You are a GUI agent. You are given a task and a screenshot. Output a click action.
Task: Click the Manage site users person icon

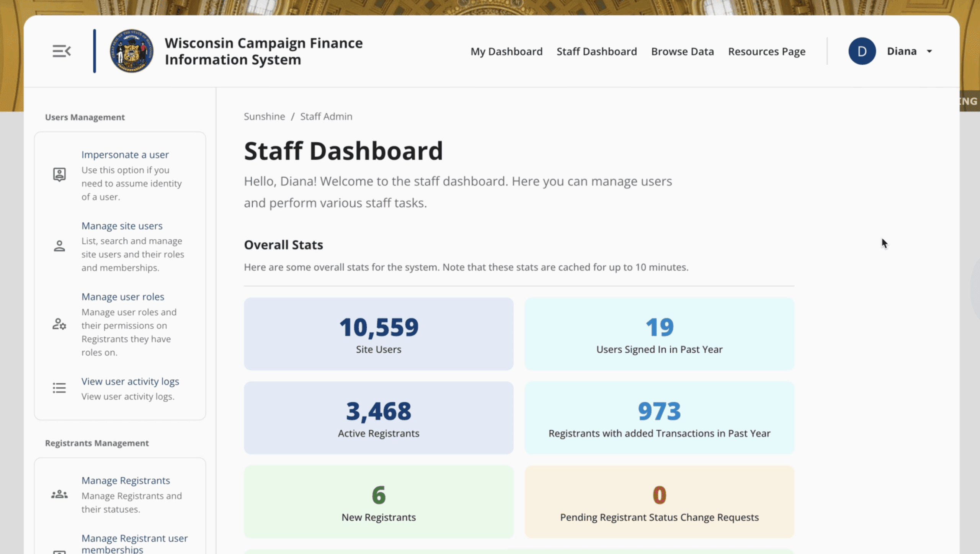tap(59, 246)
